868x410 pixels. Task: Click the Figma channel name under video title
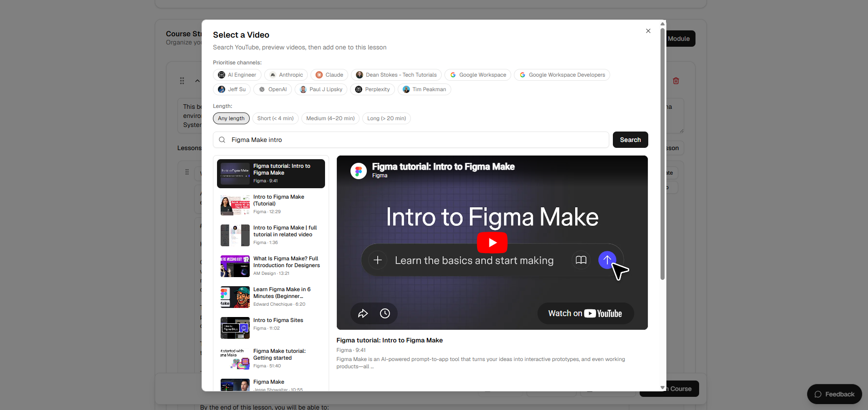pos(344,350)
